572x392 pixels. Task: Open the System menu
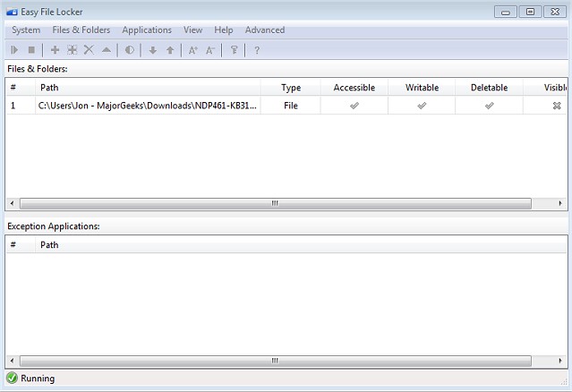coord(26,30)
